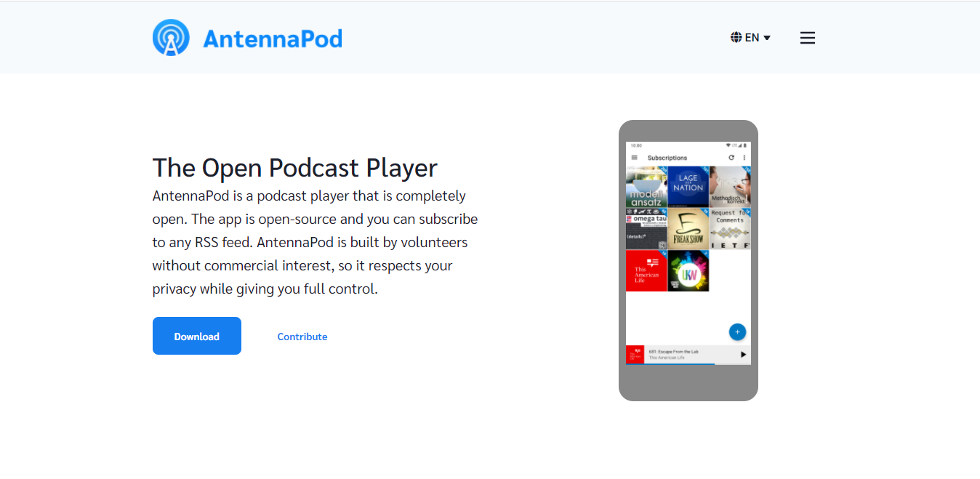Click the 'Subscriptions' title in mockup
The image size is (980, 479).
667,158
